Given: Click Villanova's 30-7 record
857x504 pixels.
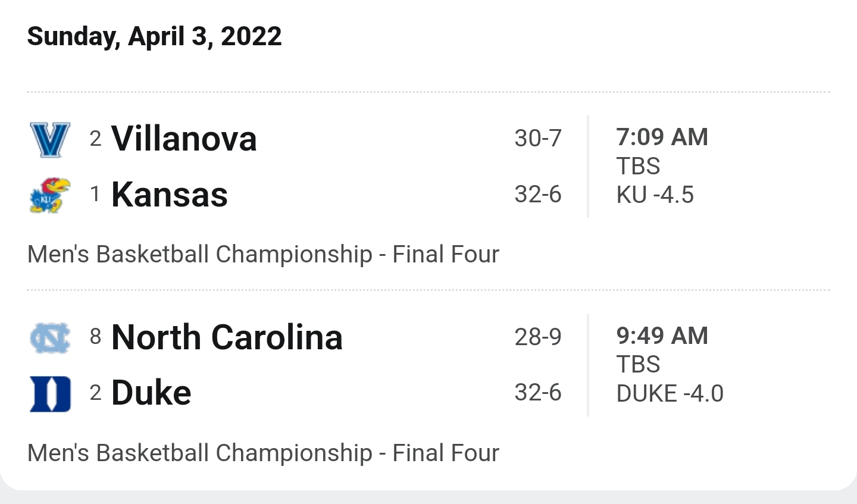Looking at the screenshot, I should point(538,139).
